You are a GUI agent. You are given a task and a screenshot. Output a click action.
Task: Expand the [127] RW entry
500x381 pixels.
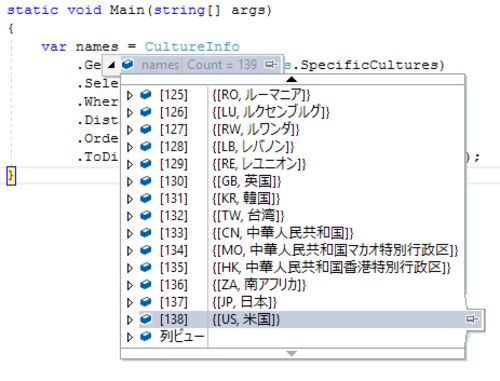coord(130,130)
